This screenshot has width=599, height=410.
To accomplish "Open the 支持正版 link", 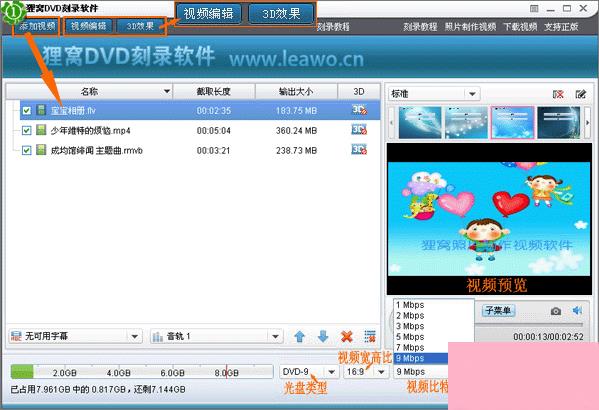I will click(561, 27).
